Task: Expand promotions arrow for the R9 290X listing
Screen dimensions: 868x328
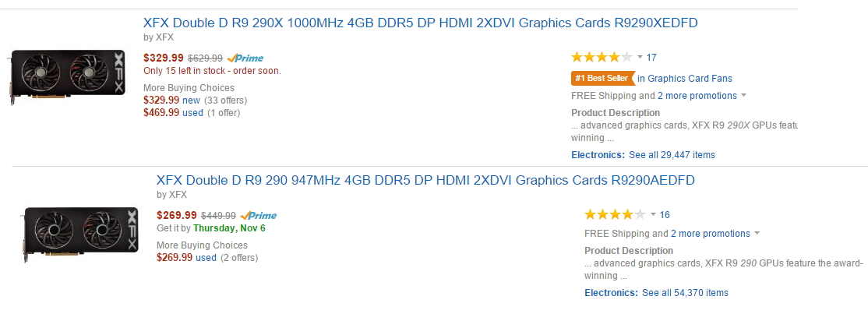Action: 743,96
